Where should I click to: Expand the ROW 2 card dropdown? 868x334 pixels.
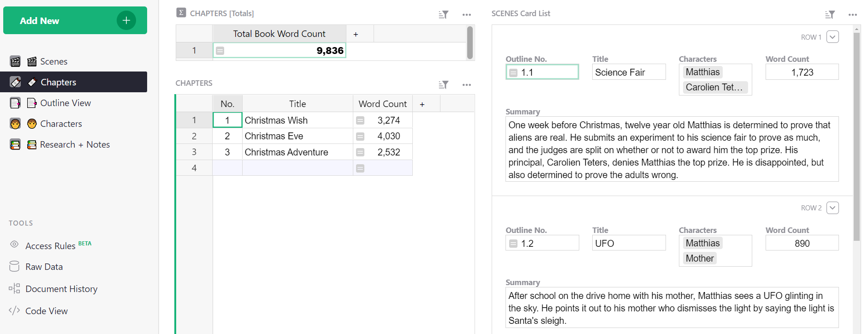coord(832,208)
